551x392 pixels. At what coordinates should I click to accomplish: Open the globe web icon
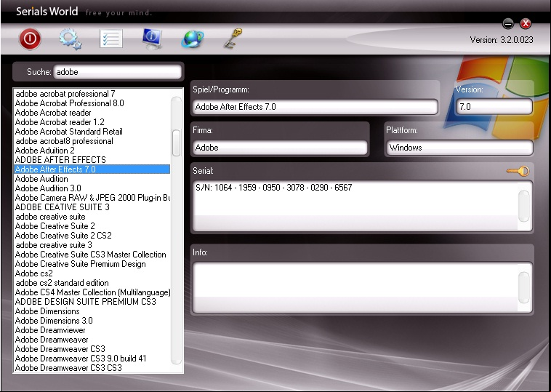point(192,39)
